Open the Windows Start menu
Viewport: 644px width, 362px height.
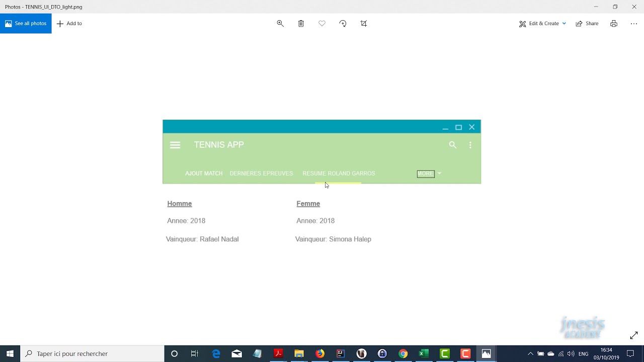pyautogui.click(x=10, y=354)
